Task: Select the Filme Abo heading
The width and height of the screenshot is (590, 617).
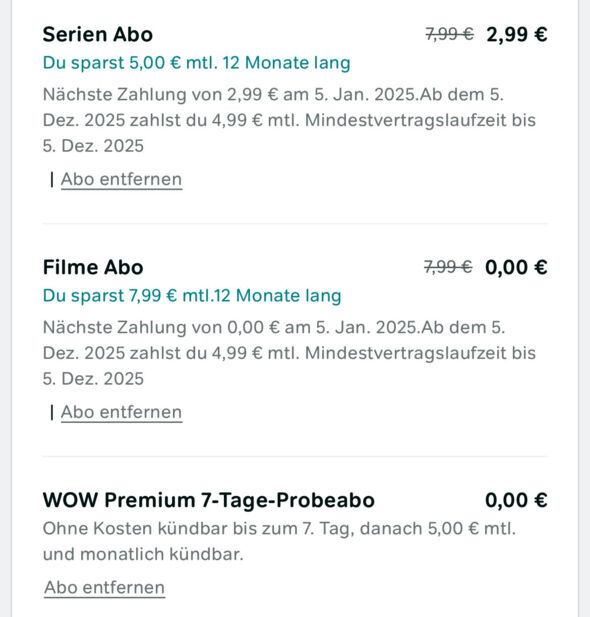Action: click(x=93, y=267)
